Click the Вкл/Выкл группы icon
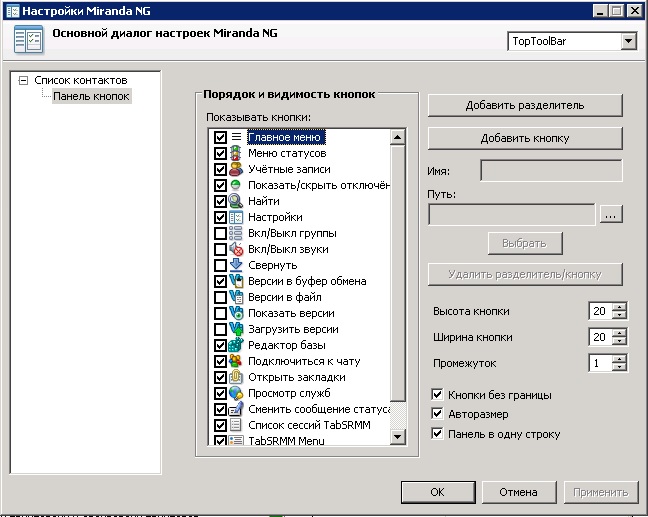648x517 pixels. (x=236, y=233)
